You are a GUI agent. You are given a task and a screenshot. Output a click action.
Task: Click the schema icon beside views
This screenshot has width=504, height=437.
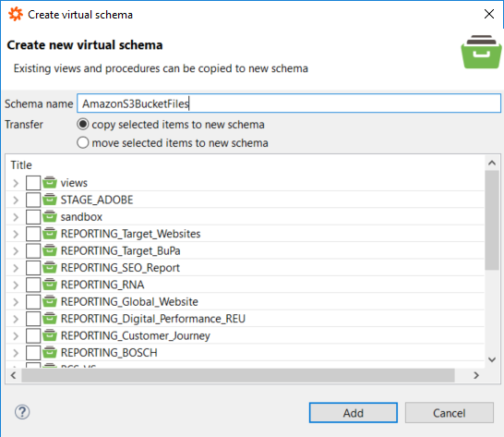pos(50,182)
